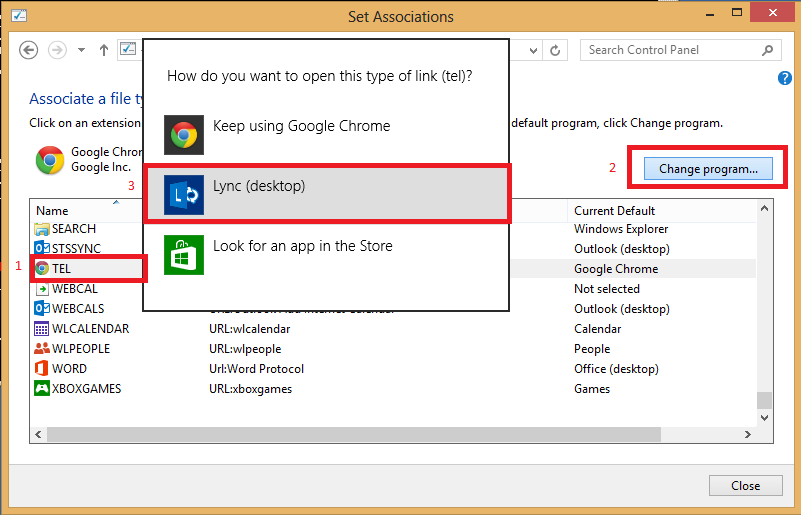Open help with the blue question mark
The image size is (801, 515).
pyautogui.click(x=785, y=78)
